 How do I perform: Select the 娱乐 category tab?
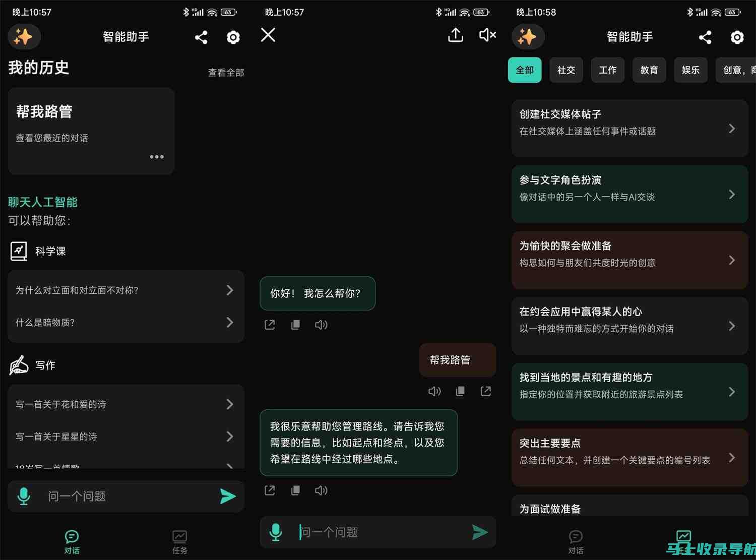(x=690, y=70)
